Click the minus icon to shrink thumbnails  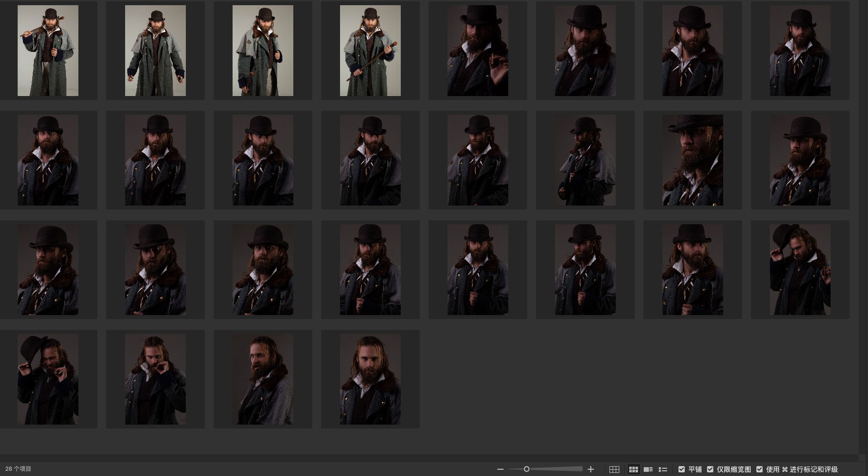500,469
